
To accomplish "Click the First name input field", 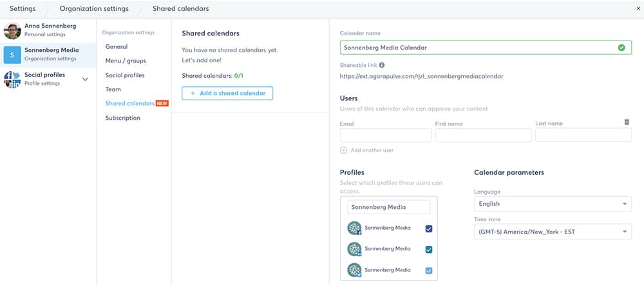I will (484, 135).
